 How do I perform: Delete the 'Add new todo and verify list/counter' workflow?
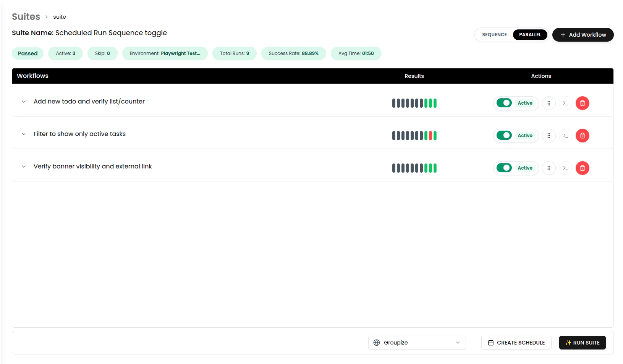[x=583, y=103]
